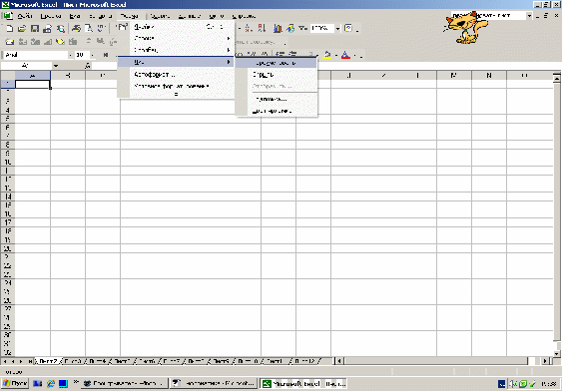Click the Fill Color bucket icon
The width and height of the screenshot is (563, 392).
[327, 55]
